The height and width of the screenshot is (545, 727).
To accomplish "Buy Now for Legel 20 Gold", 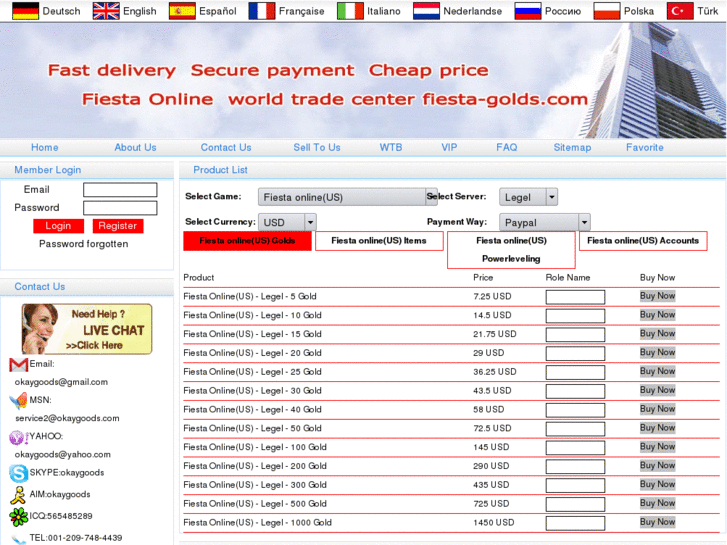I will [x=657, y=353].
